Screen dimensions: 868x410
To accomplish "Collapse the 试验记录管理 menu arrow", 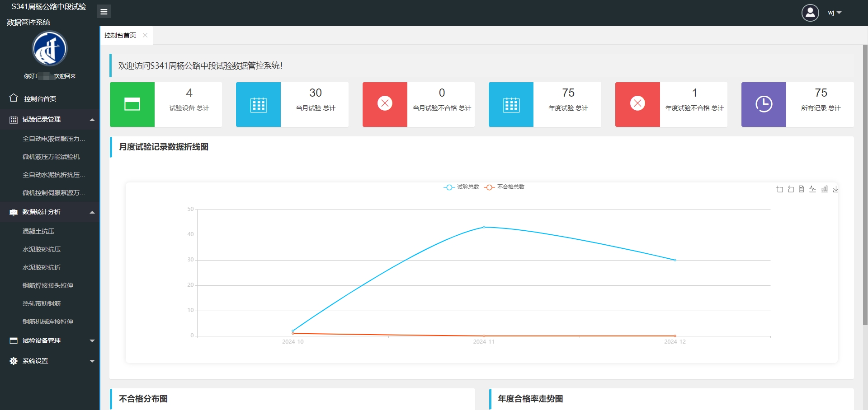I will (x=92, y=120).
